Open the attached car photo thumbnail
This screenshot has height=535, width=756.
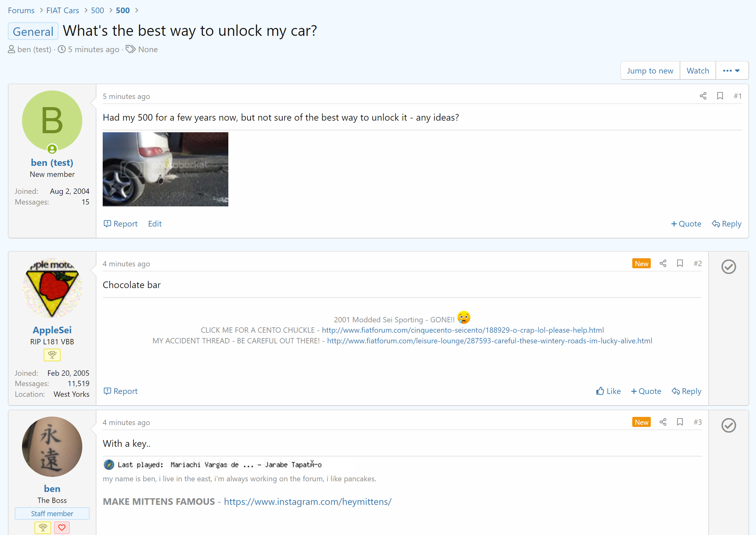[165, 169]
